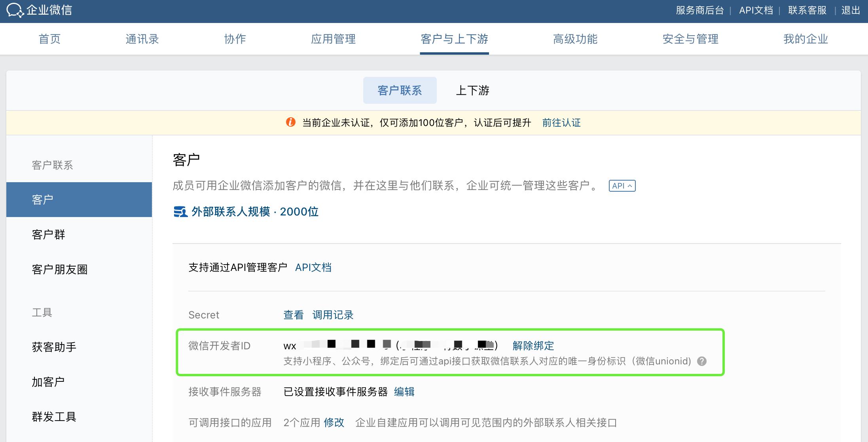Screen dimensions: 868x442
Task: Click the 外部联系人规模 contacts icon
Action: coord(180,212)
